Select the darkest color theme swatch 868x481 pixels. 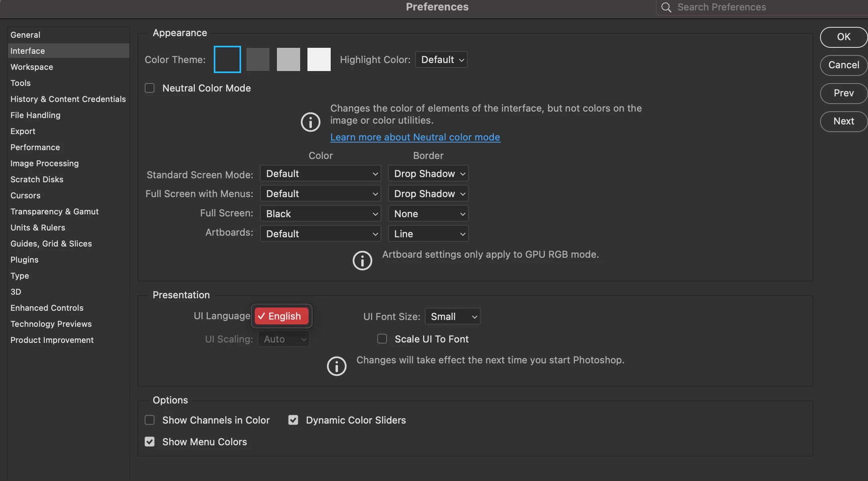(227, 59)
